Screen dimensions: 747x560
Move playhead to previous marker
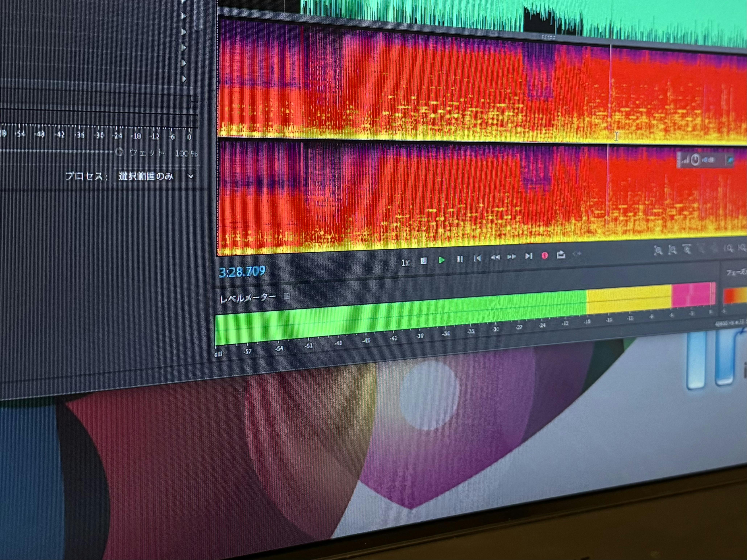point(477,259)
